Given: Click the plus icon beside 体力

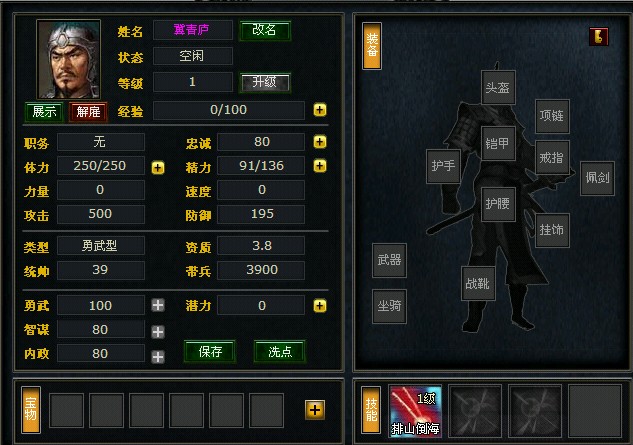Looking at the screenshot, I should [158, 168].
